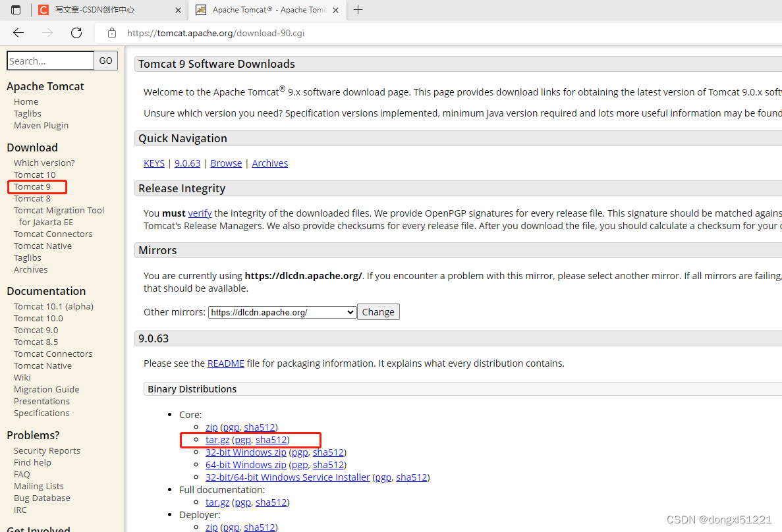Open pgp for 64-bit Windows zip
Image resolution: width=782 pixels, height=532 pixels.
coord(300,465)
